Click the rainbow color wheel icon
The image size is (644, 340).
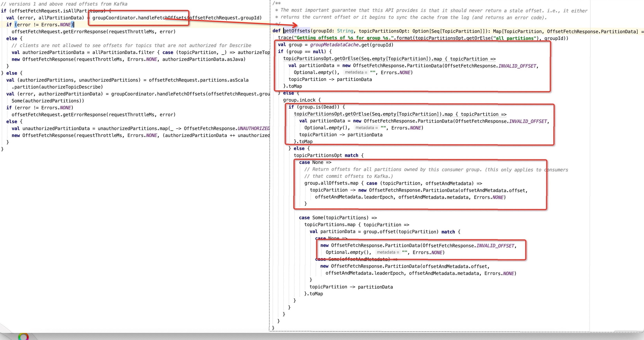23,337
